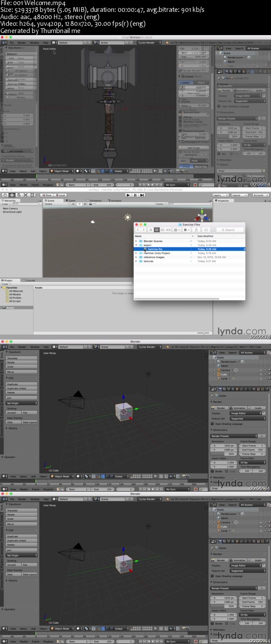Select the Rect tool in Unity toolbar
This screenshot has height=644, width=271.
click(x=32, y=195)
